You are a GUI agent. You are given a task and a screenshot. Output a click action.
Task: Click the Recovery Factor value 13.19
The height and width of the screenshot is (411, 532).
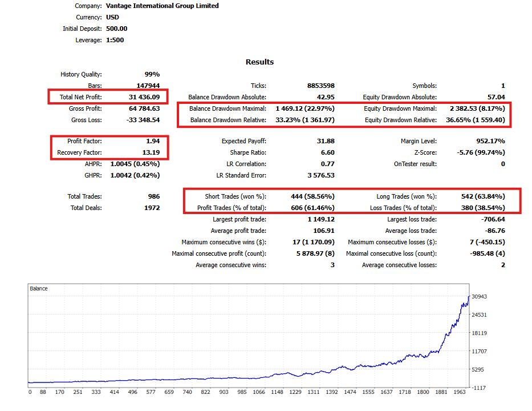coord(151,152)
